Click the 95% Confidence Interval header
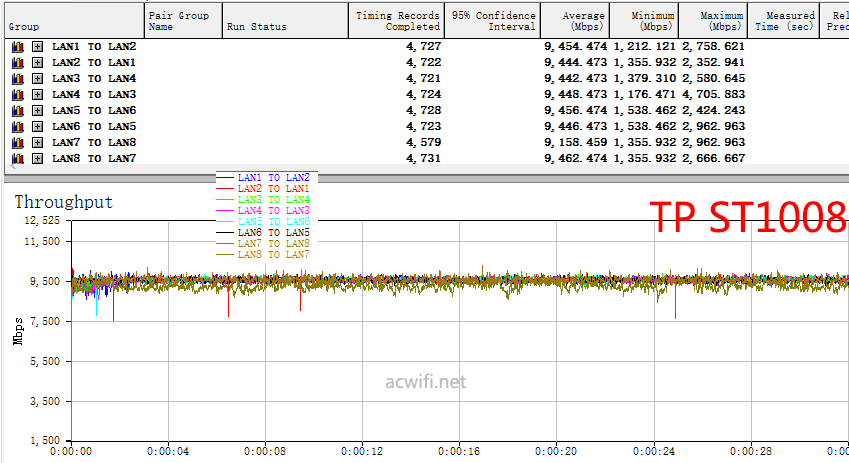The width and height of the screenshot is (849, 463). tap(493, 21)
